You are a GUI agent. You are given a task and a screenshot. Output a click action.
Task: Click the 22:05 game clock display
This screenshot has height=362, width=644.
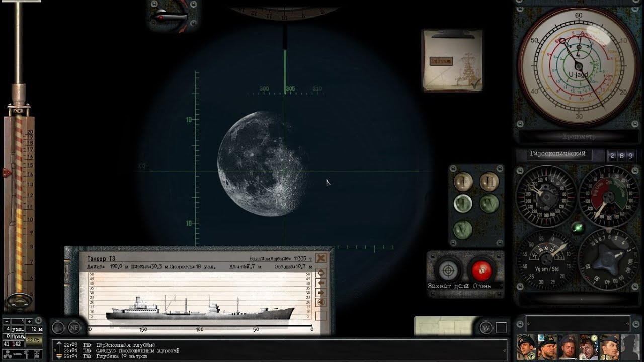34,340
